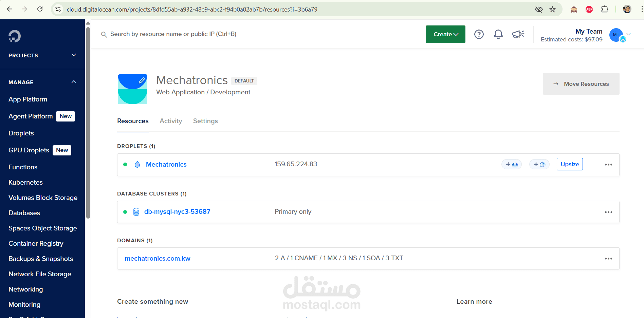Open Volumes Block Storage in sidebar

click(43, 198)
